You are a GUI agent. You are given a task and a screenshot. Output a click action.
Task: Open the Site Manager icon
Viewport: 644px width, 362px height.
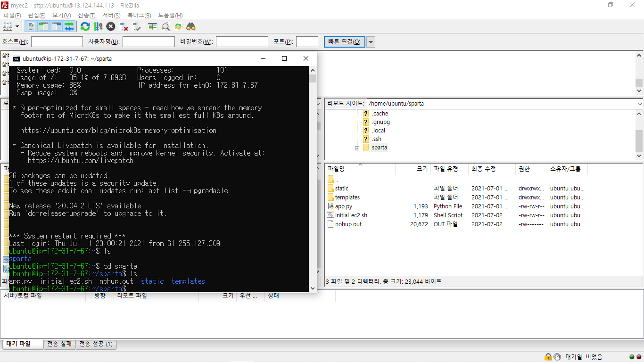[8, 26]
